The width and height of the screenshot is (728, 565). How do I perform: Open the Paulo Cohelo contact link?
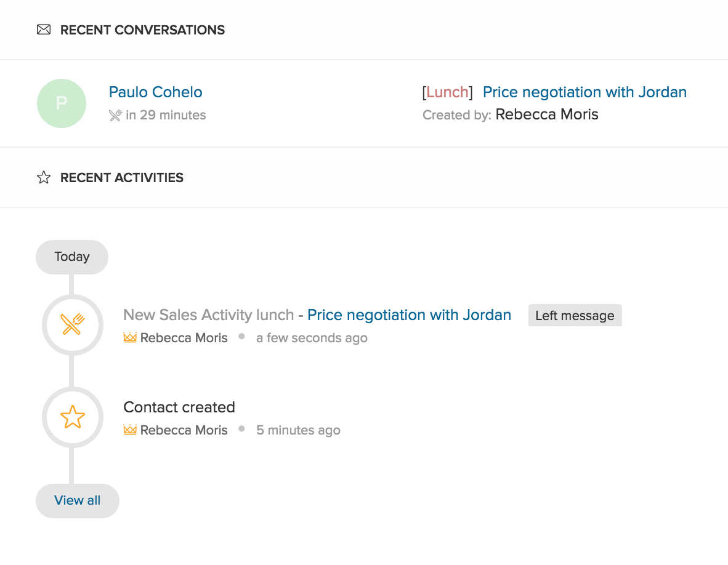coord(155,92)
